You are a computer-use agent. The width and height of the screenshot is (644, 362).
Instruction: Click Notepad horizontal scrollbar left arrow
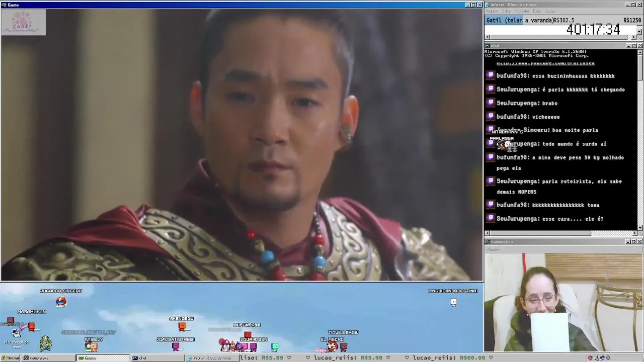487,37
